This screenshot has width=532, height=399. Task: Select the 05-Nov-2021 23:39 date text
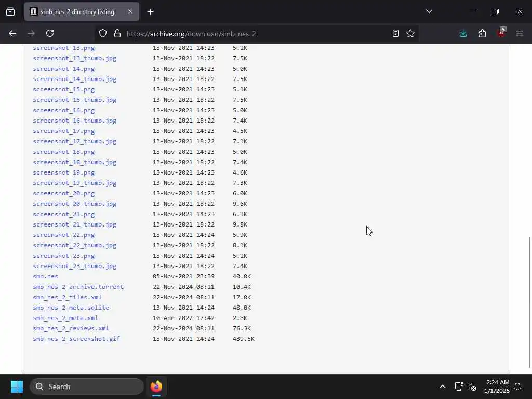tap(183, 276)
